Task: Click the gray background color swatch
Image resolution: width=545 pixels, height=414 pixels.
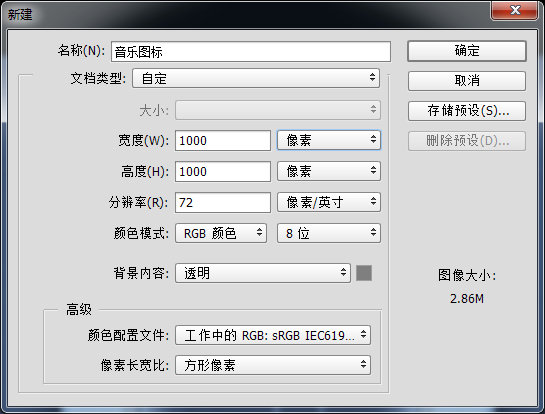Action: (x=364, y=273)
